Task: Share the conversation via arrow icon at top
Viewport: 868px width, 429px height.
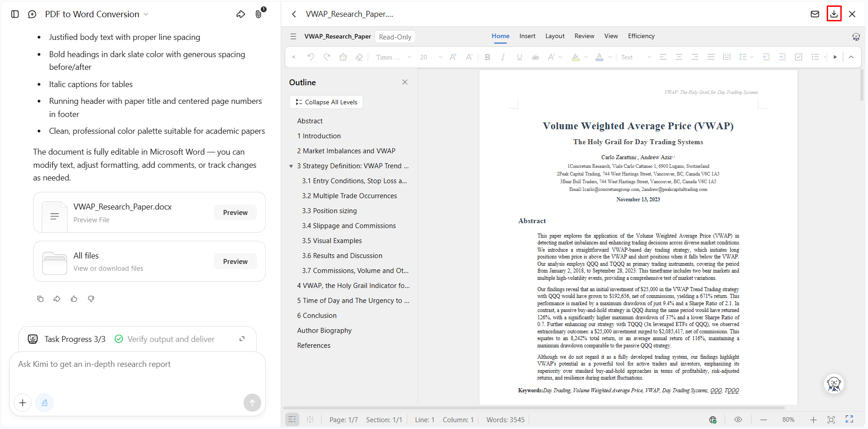Action: pyautogui.click(x=241, y=14)
